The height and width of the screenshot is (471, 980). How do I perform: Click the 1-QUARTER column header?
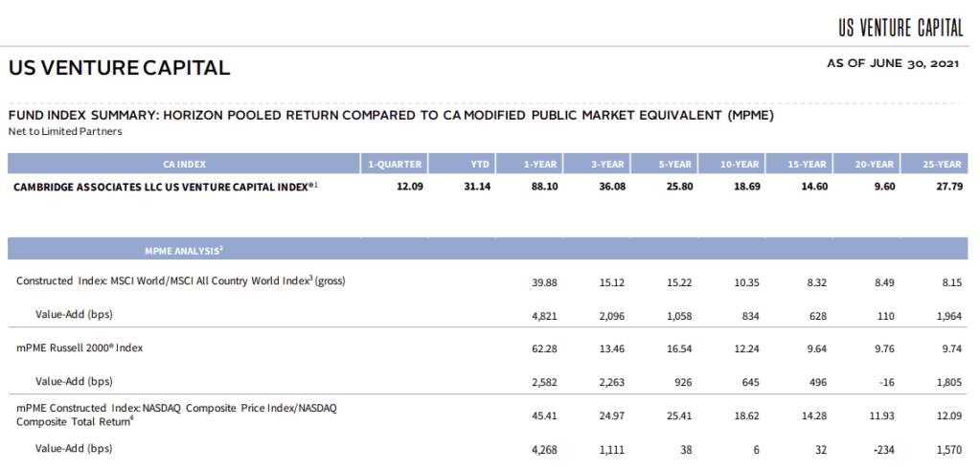point(395,164)
